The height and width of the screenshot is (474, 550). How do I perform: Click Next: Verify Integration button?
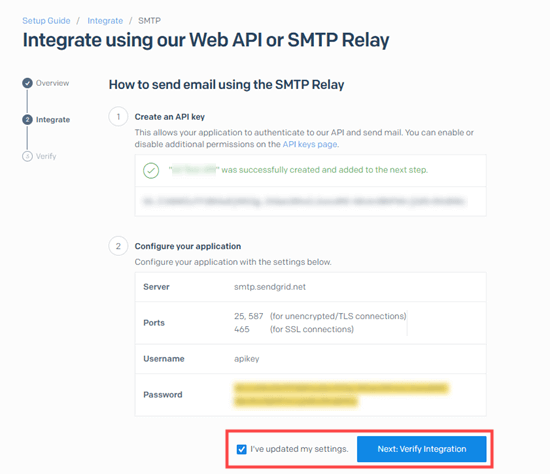[x=422, y=449]
